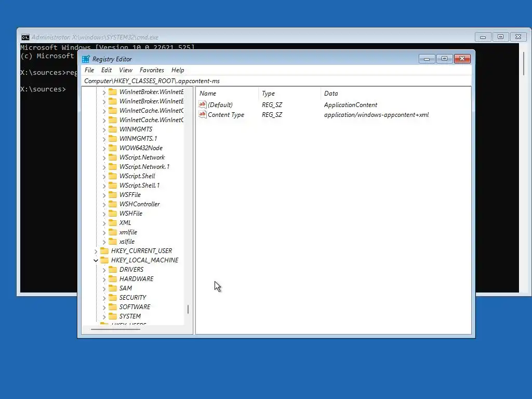This screenshot has height=399, width=532.
Task: Click the tree pane vertical scrollbar thumb
Action: [188, 309]
